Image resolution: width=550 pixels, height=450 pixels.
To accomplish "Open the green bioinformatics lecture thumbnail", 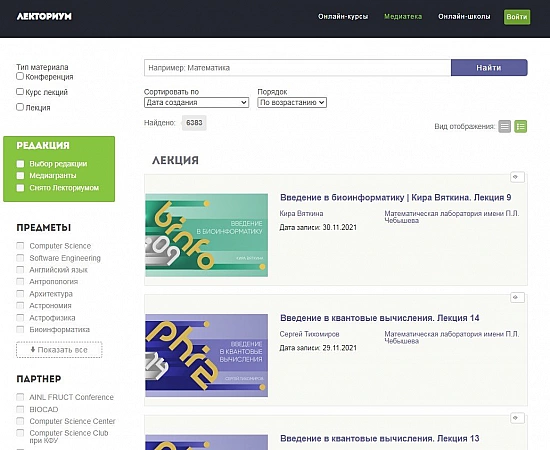I will pyautogui.click(x=207, y=235).
